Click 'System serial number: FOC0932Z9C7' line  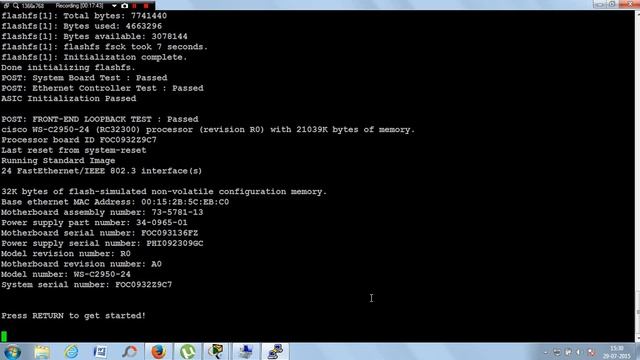coord(87,284)
